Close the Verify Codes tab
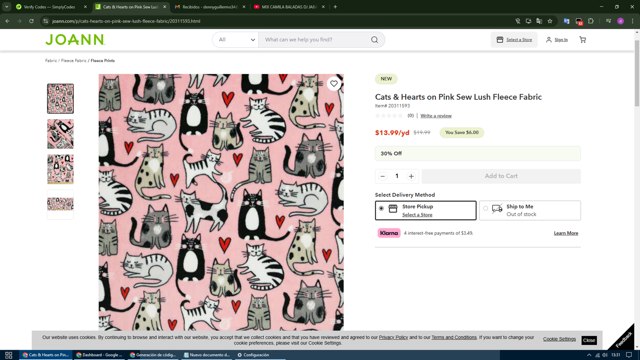This screenshot has height=360, width=640. pos(85,7)
